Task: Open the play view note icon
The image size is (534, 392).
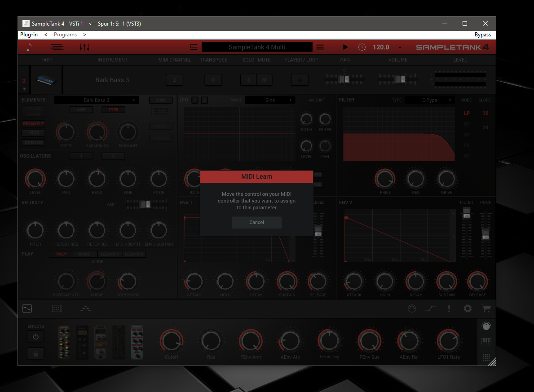Action: 29,47
